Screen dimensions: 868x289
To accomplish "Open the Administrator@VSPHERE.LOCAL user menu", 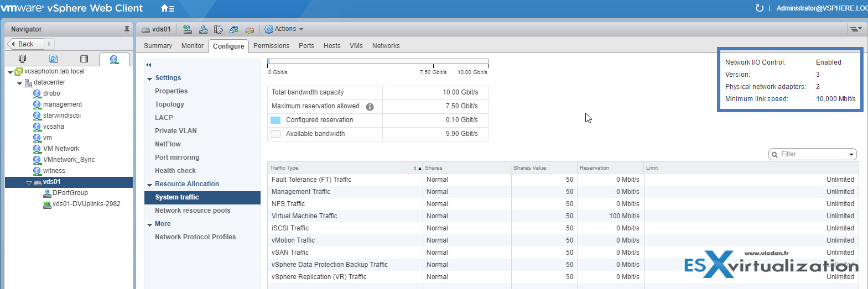I will point(822,8).
